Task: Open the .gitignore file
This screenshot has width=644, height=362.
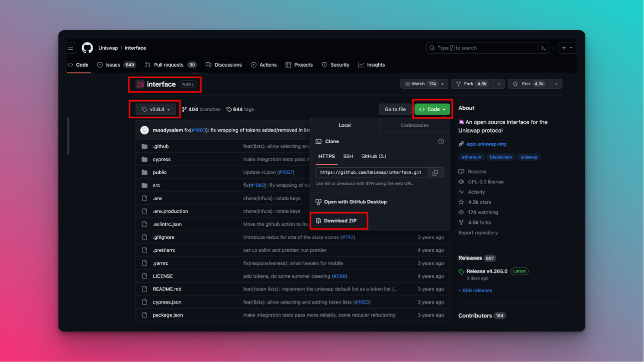Action: click(164, 237)
